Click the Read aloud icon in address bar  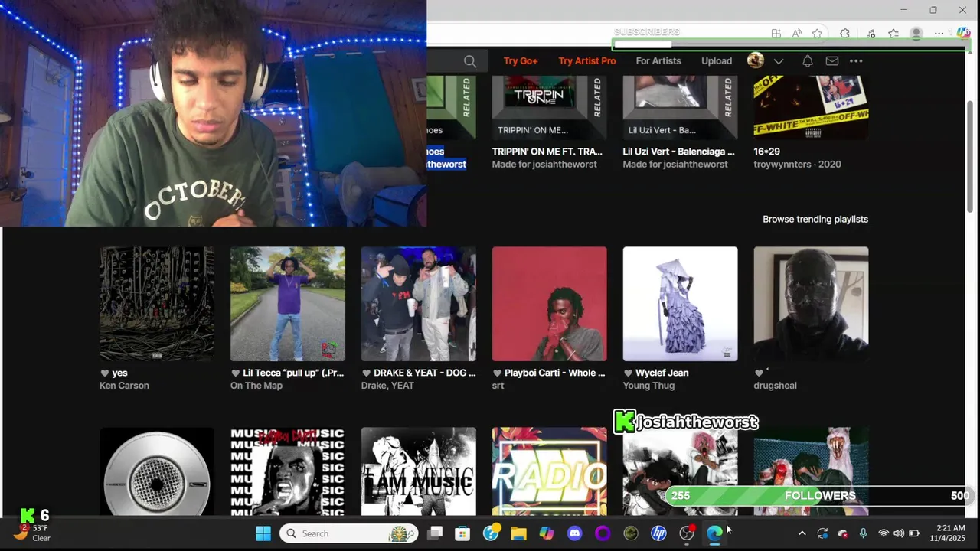(797, 33)
